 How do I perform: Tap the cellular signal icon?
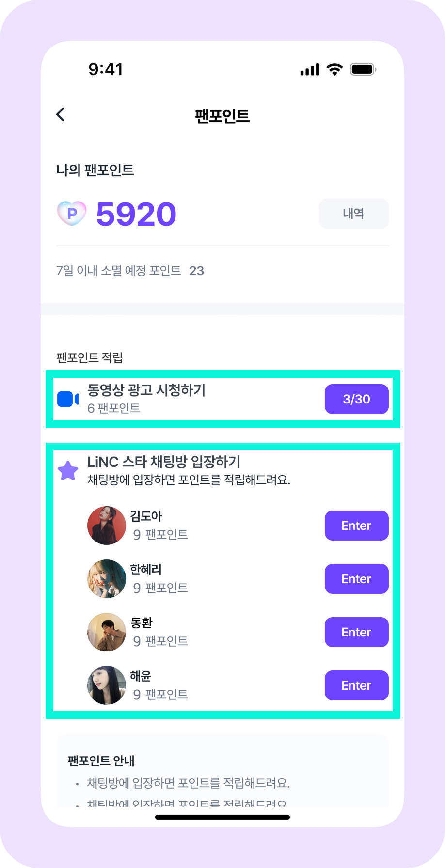click(x=310, y=70)
